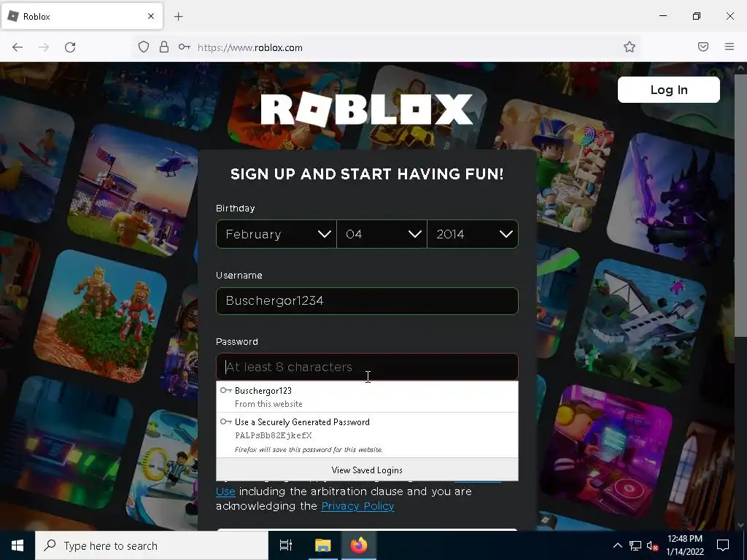Open the Terms of Use link

[225, 491]
